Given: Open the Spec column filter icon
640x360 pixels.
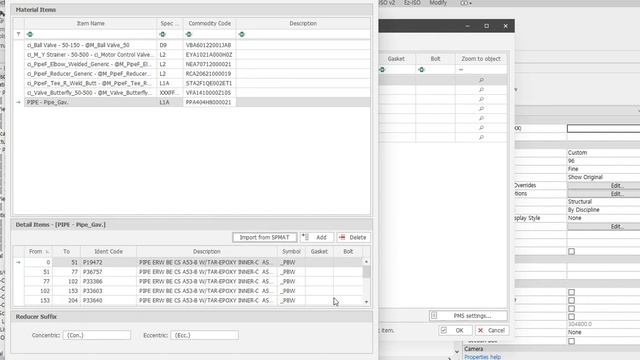Looking at the screenshot, I should (162, 34).
